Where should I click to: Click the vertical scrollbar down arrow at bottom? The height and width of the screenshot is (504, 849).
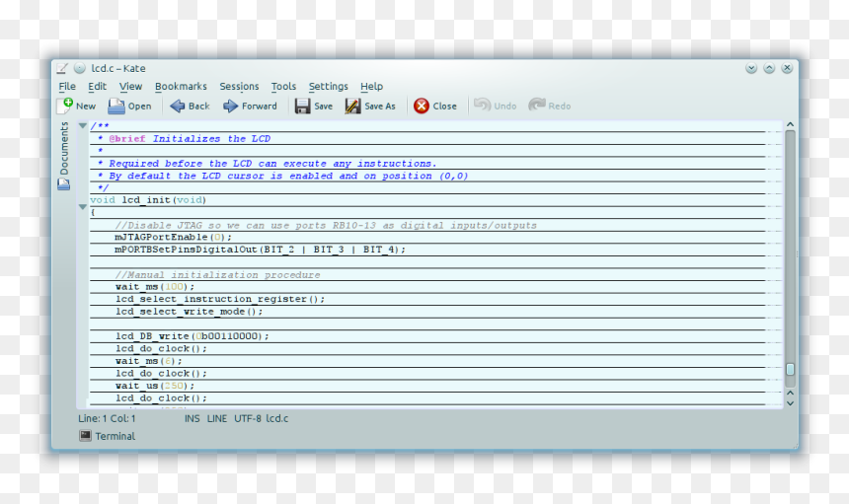point(790,403)
